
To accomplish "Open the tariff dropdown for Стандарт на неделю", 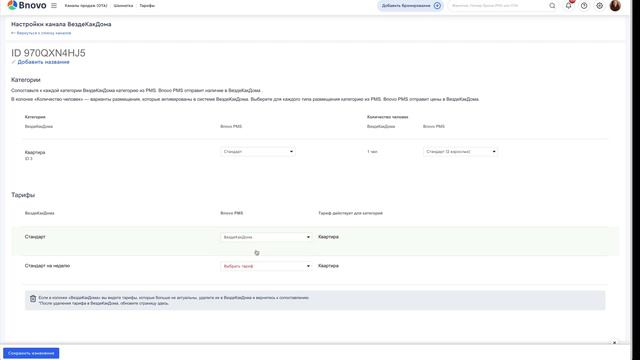I will tap(266, 266).
